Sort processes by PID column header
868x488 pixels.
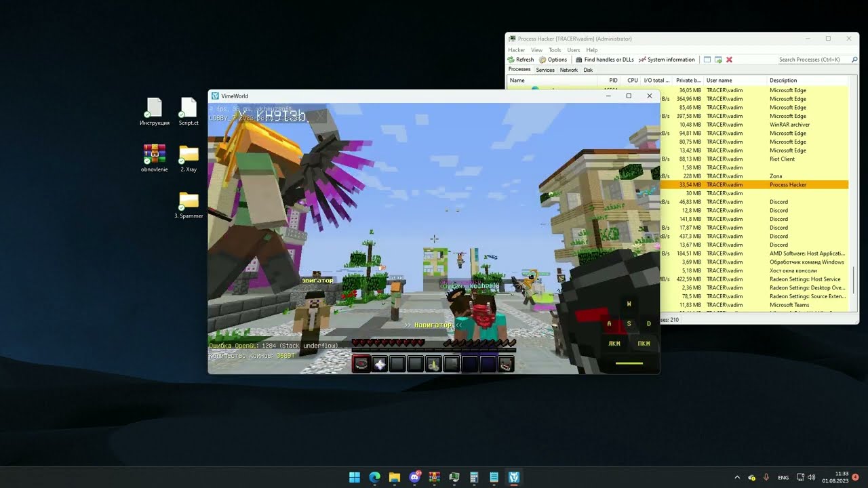(609, 81)
